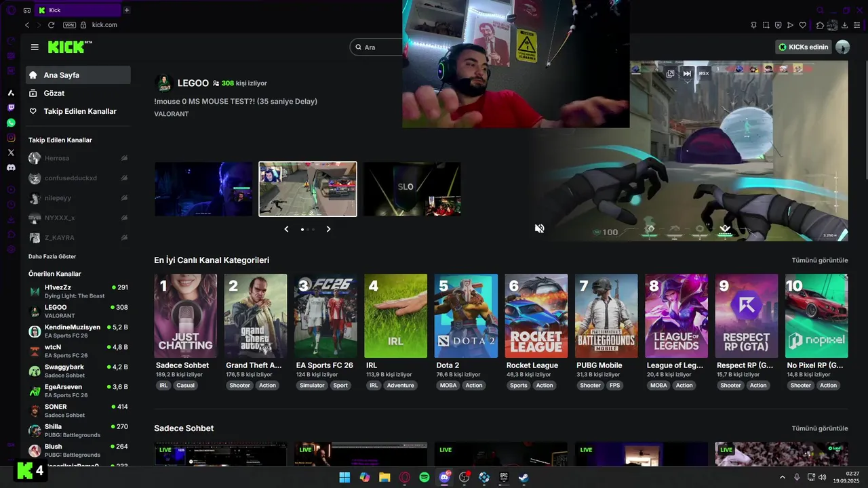
Task: Open the hamburger menu beside KICK logo
Action: pos(35,47)
